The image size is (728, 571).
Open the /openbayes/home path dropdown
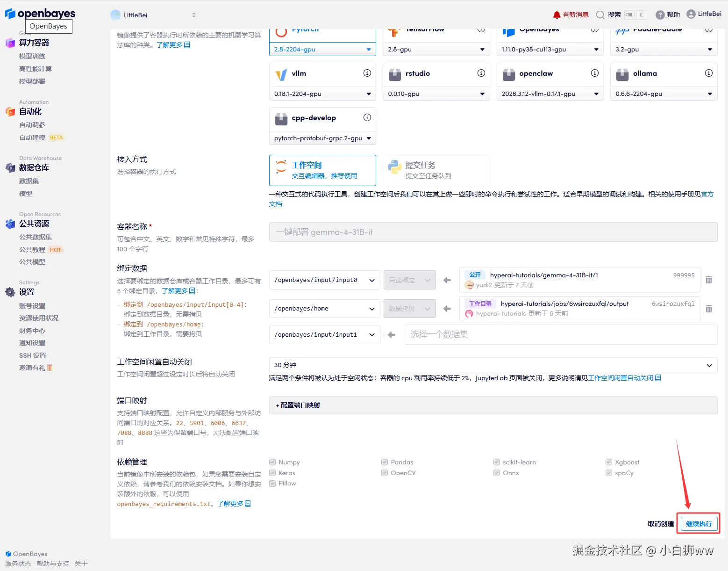324,309
